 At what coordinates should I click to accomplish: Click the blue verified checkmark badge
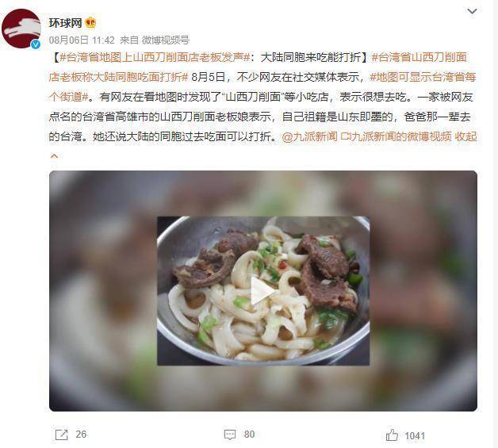36,44
